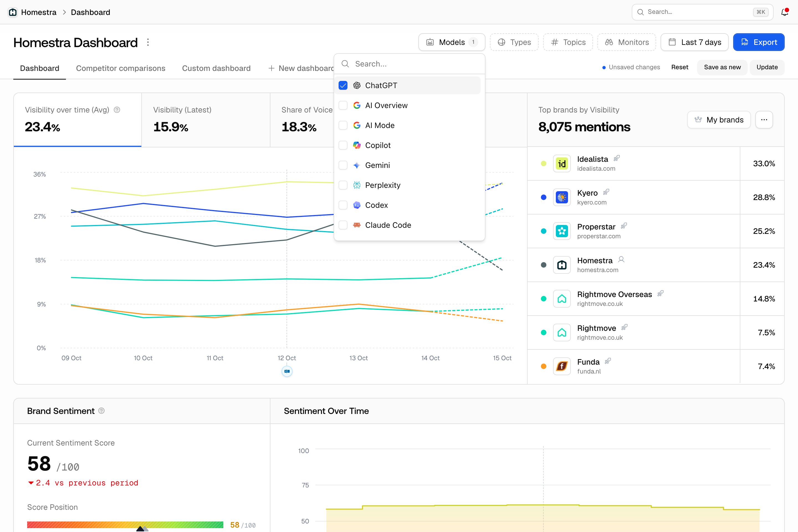Viewport: 798px width, 532px height.
Task: Add a New dashboard tab
Action: click(301, 68)
